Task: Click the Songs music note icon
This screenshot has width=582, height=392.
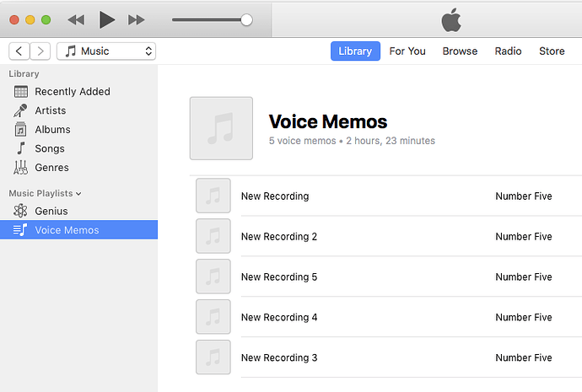Action: (21, 148)
